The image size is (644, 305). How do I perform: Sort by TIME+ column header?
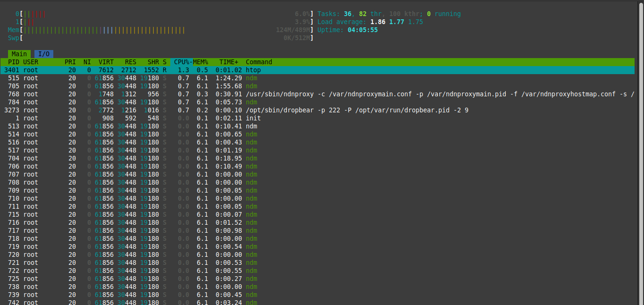229,62
